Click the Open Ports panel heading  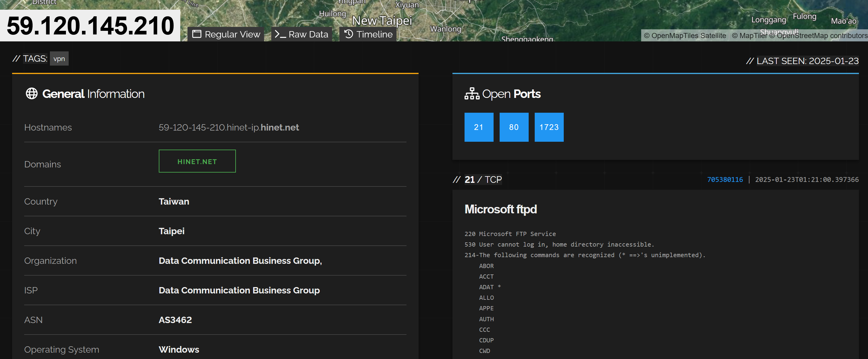(x=511, y=94)
